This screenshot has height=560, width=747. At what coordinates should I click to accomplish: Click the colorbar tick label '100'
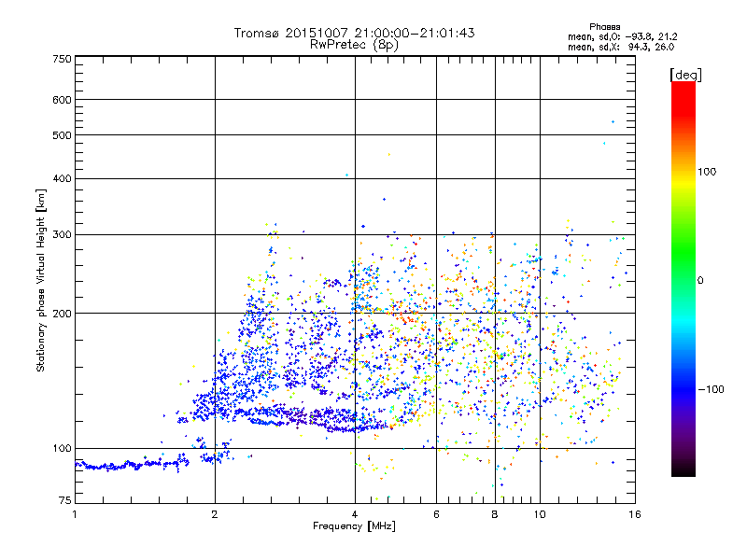pyautogui.click(x=707, y=172)
